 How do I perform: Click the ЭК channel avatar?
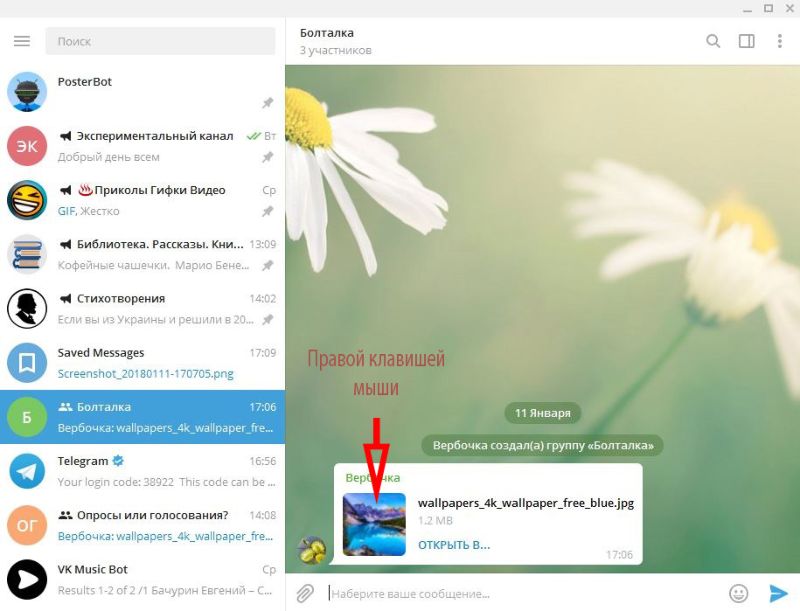coord(27,146)
